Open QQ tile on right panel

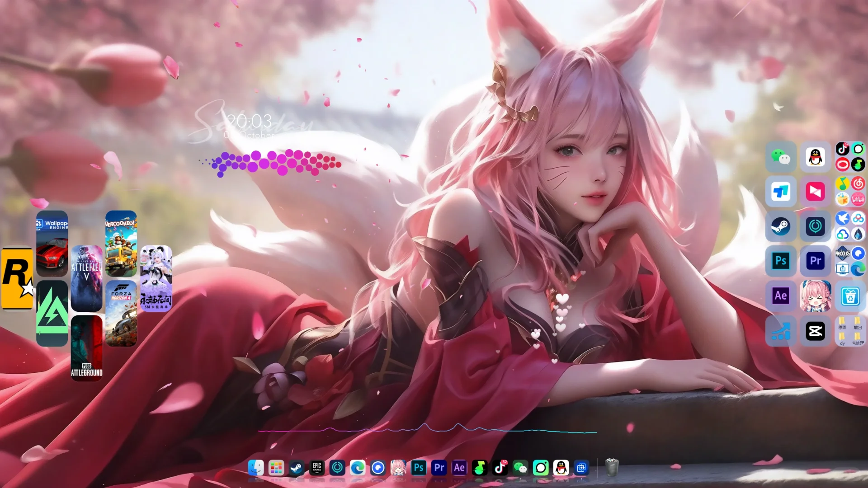point(816,157)
